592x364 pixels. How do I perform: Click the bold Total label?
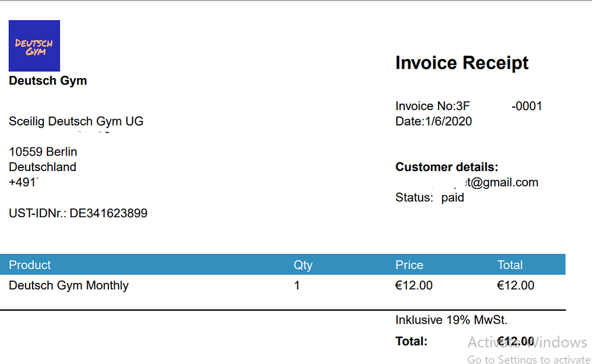[x=411, y=342]
